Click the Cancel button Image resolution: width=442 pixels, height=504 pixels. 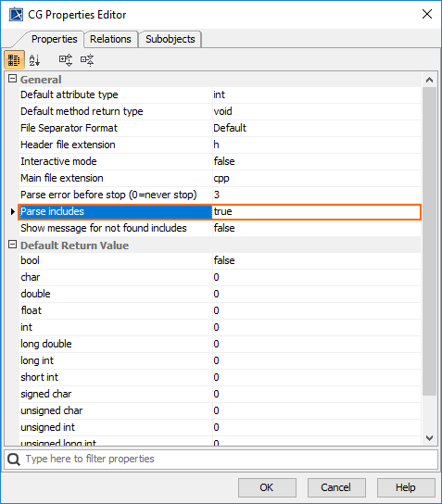click(336, 487)
